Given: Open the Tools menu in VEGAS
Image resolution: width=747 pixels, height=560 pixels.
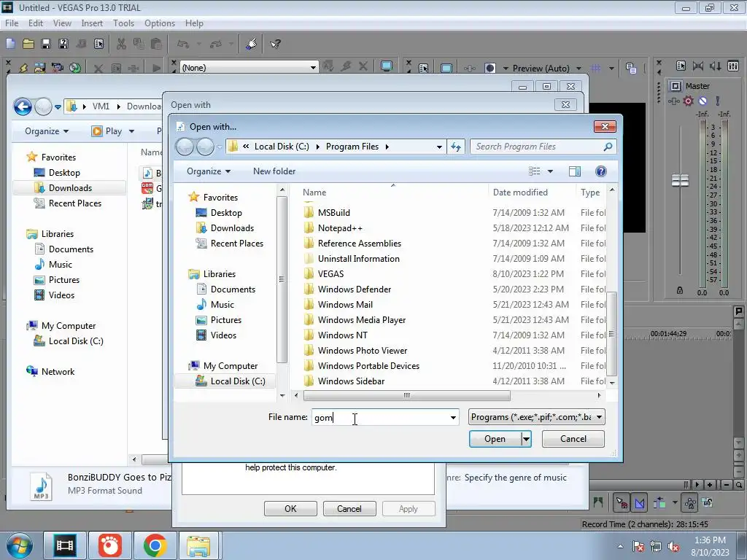Looking at the screenshot, I should 123,23.
